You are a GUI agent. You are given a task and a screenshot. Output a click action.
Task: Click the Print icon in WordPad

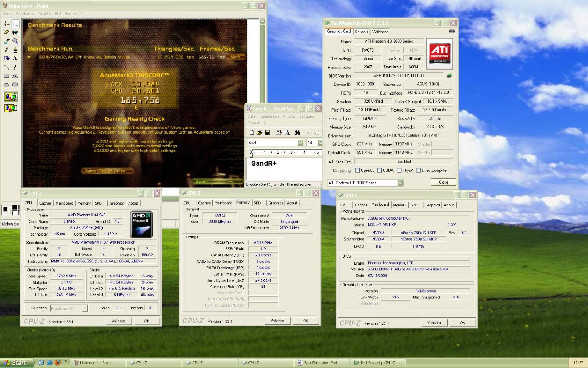point(279,132)
